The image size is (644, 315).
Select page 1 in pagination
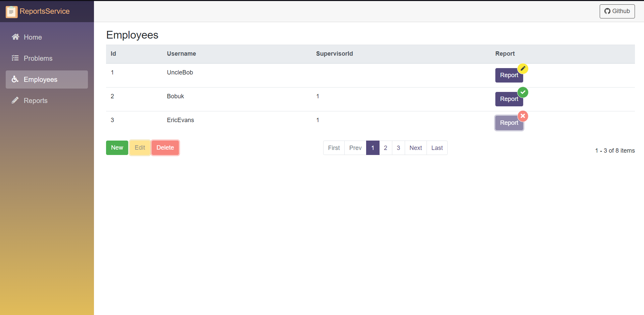pos(373,148)
